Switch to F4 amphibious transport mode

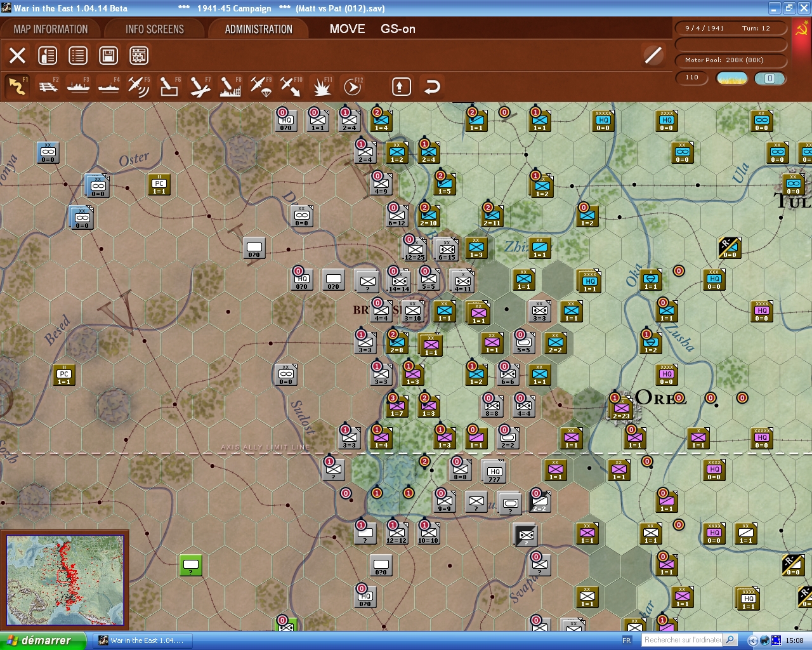(x=109, y=86)
